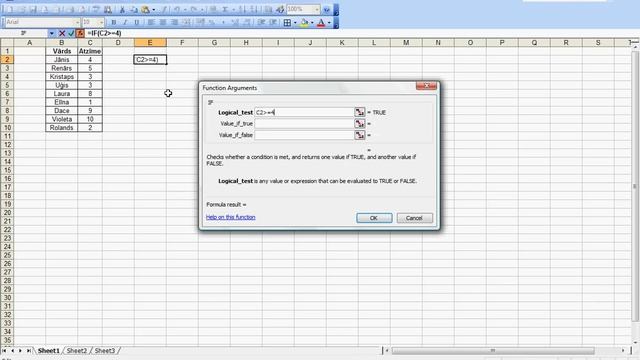640x360 pixels.
Task: Click in the formula bar text =IF(C2>=4)
Action: pos(104,33)
